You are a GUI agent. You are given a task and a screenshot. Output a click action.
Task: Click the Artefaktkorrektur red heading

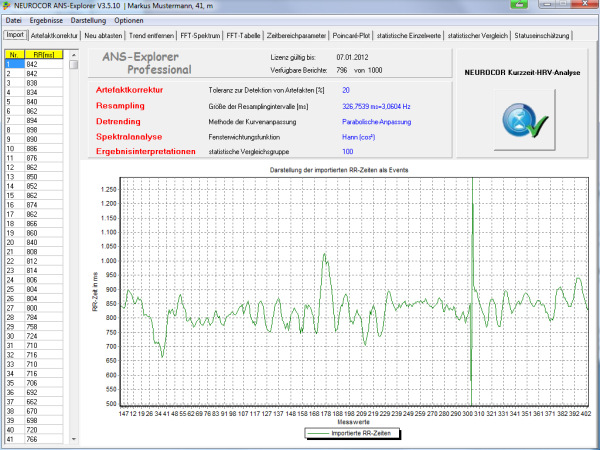pos(129,90)
